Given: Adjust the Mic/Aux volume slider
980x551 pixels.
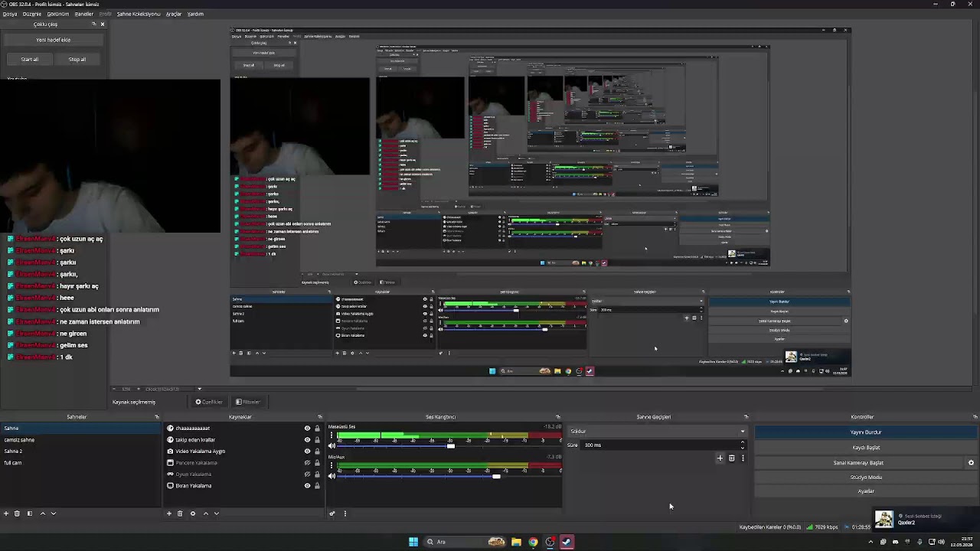Looking at the screenshot, I should [496, 476].
